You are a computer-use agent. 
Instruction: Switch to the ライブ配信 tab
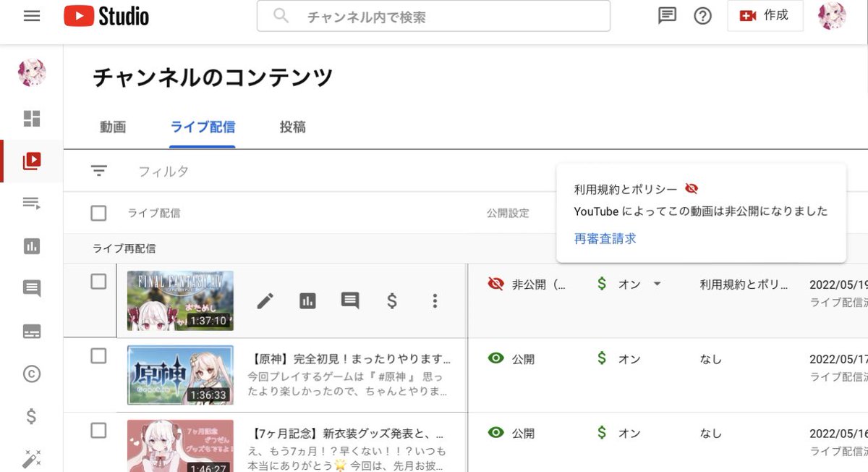point(203,127)
